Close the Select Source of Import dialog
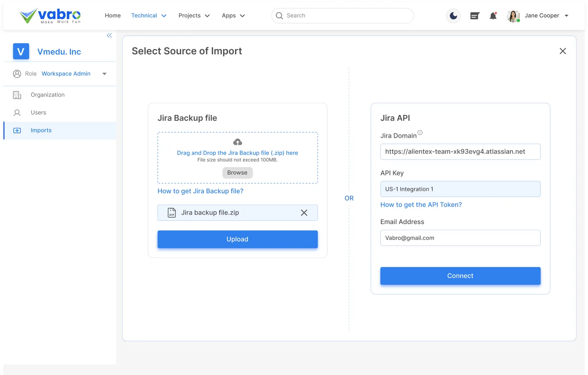 (563, 51)
